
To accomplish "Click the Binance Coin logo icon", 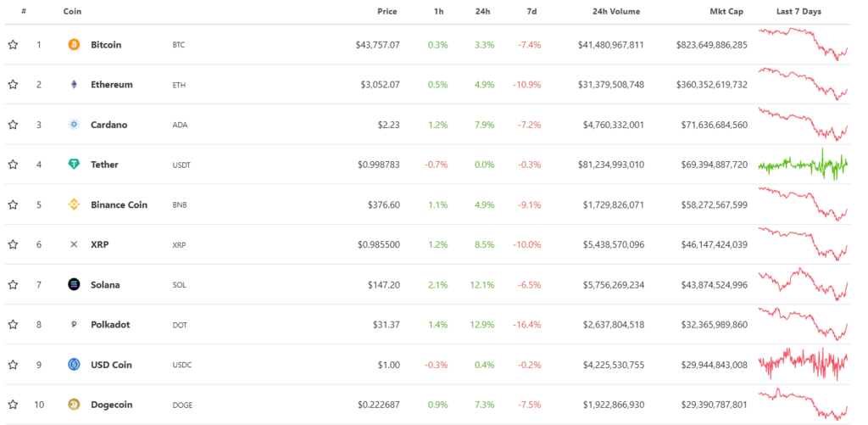I will pyautogui.click(x=74, y=204).
